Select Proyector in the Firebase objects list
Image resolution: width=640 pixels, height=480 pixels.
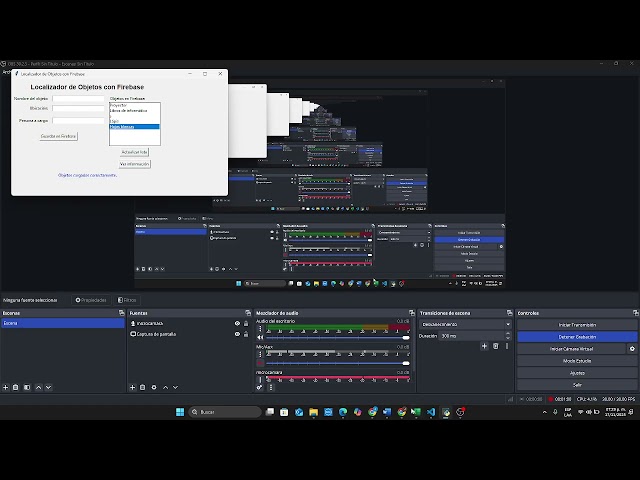(x=135, y=105)
